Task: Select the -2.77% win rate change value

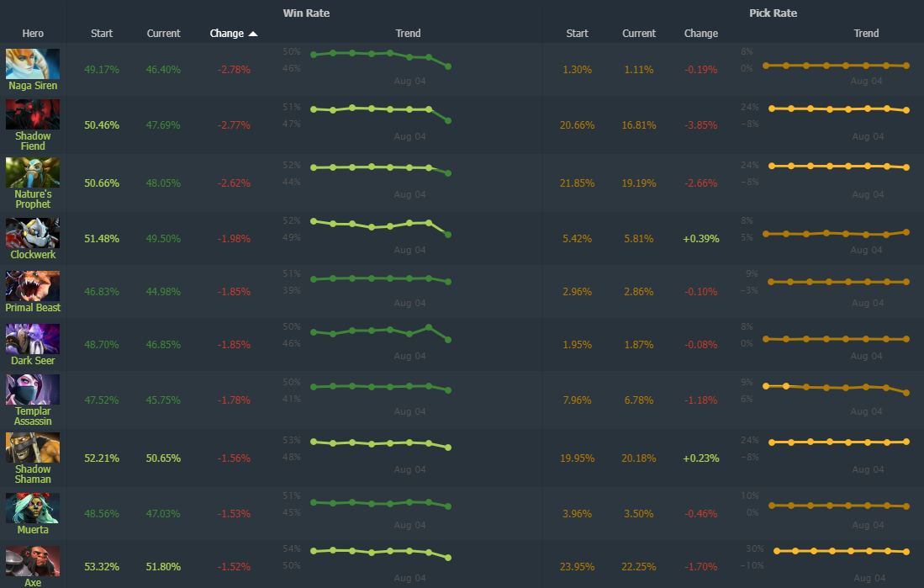Action: (234, 125)
